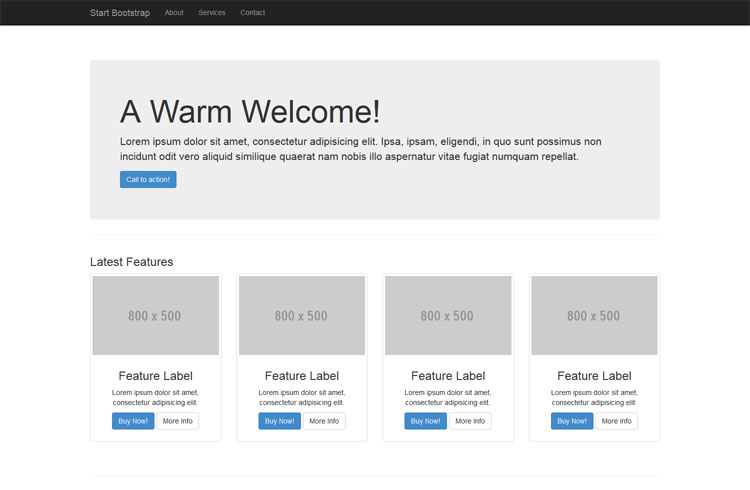Select the third card's 800 x 500 image
This screenshot has width=750, height=490.
pyautogui.click(x=447, y=315)
